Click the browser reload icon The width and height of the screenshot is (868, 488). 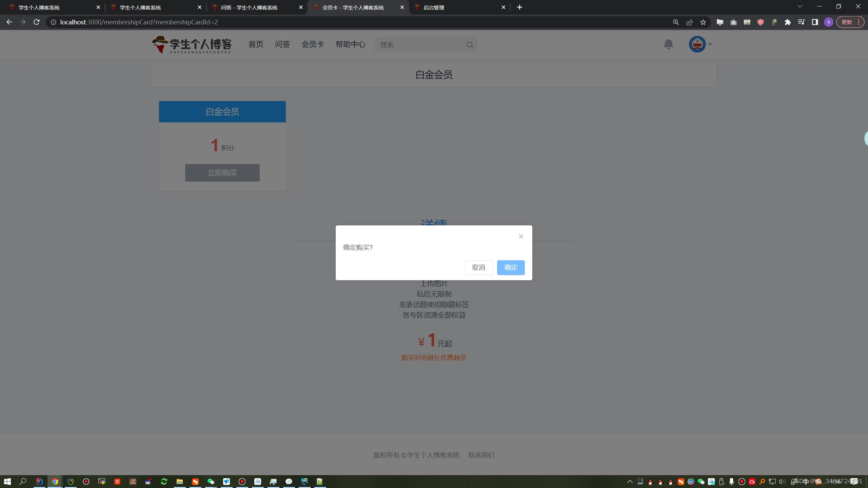[x=37, y=22]
